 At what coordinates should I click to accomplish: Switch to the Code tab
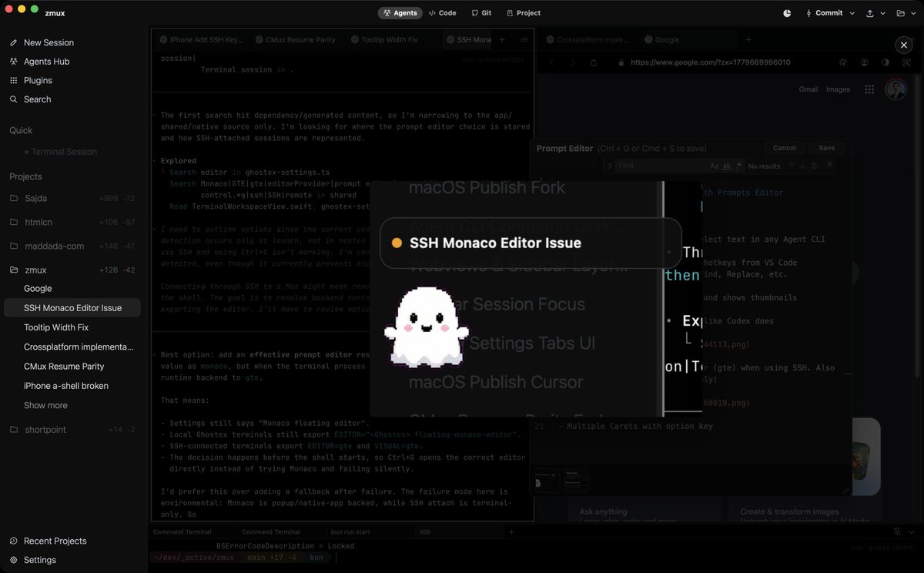pos(443,13)
